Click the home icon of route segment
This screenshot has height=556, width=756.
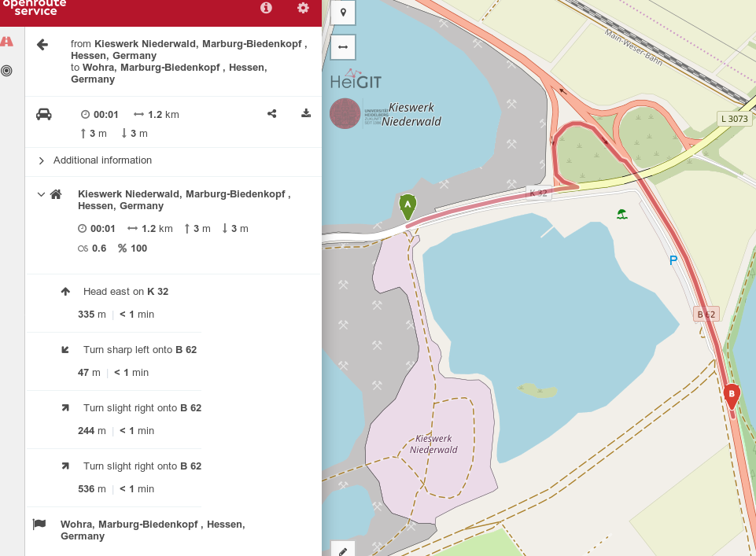(56, 194)
